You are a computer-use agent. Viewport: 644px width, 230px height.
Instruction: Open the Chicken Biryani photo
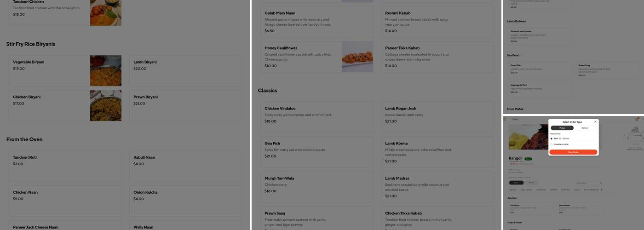[106, 106]
